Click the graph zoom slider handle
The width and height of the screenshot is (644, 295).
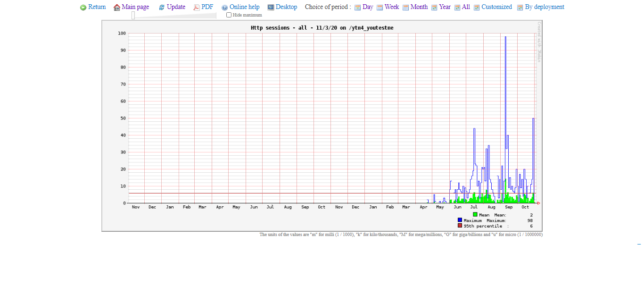133,16
